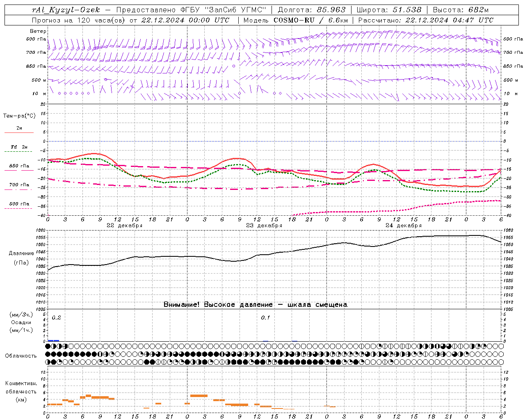This screenshot has height=420, width=525.
Task: Click the Td 2м legend entry
Action: 19,147
